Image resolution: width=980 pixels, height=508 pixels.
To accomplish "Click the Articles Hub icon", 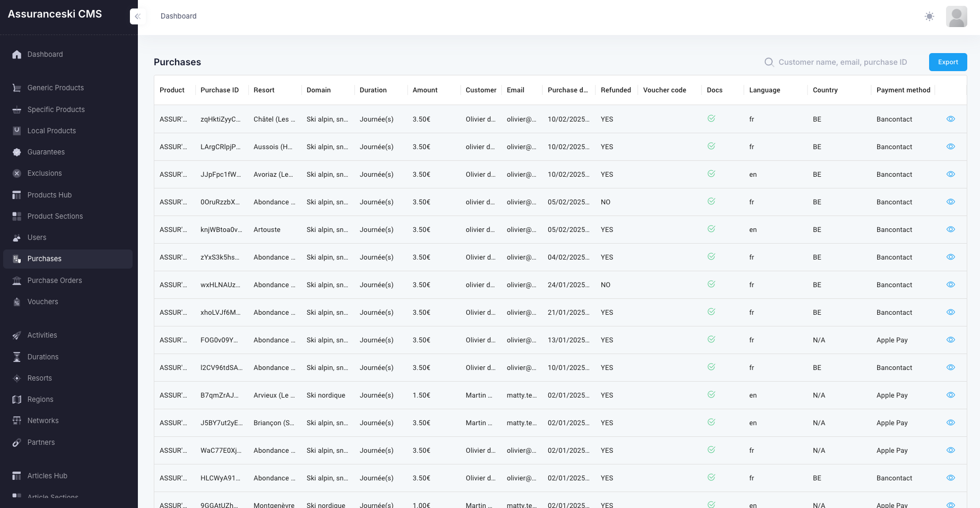I will click(x=17, y=476).
